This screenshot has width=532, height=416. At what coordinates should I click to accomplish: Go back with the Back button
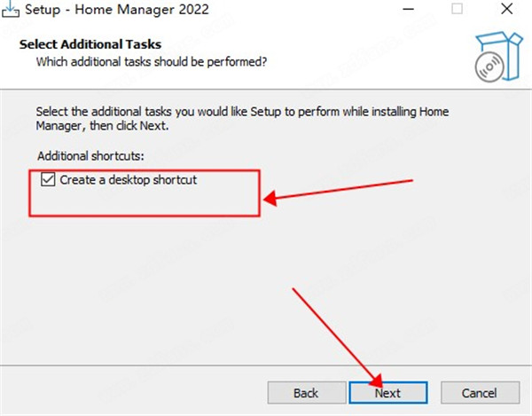(x=307, y=393)
